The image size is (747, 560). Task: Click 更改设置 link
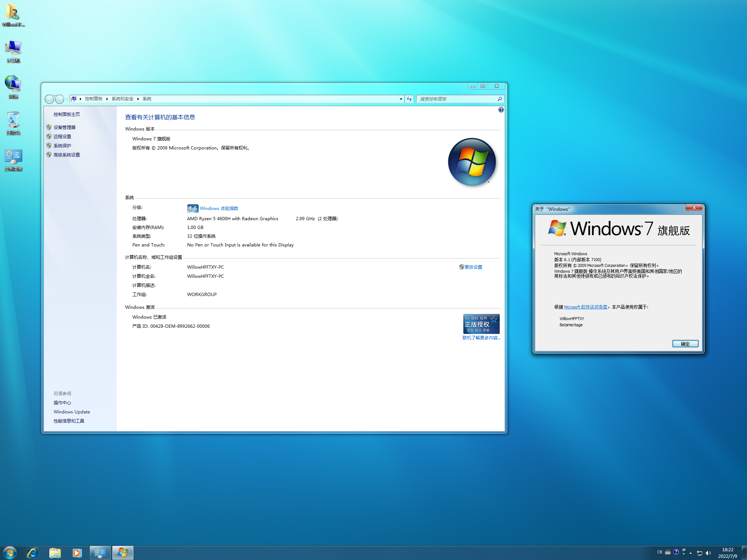[x=473, y=267]
